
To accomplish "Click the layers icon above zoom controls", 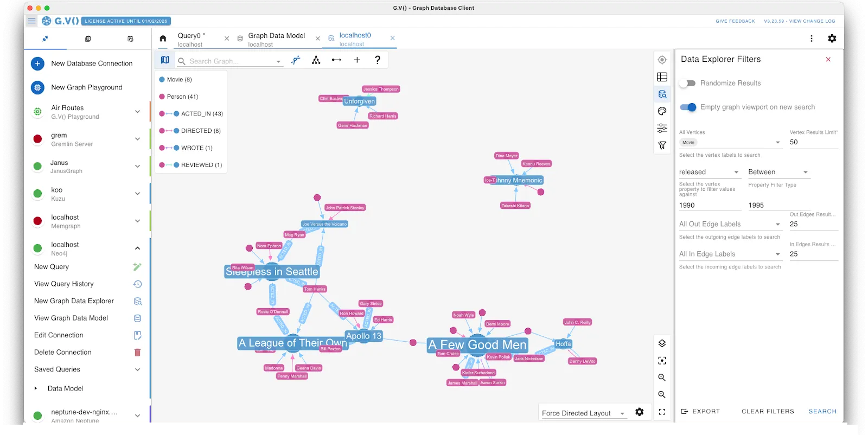I will [662, 343].
